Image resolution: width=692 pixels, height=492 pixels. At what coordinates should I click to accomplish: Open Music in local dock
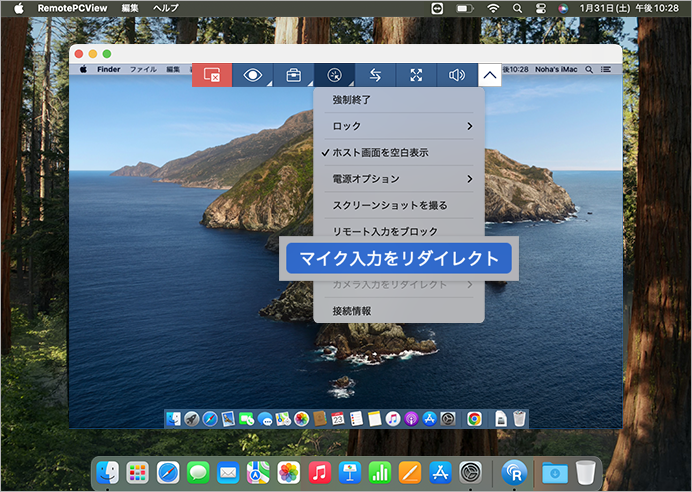click(320, 473)
